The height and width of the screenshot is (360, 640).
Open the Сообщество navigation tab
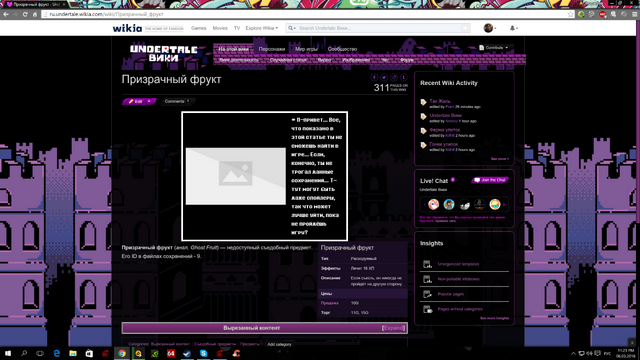342,49
